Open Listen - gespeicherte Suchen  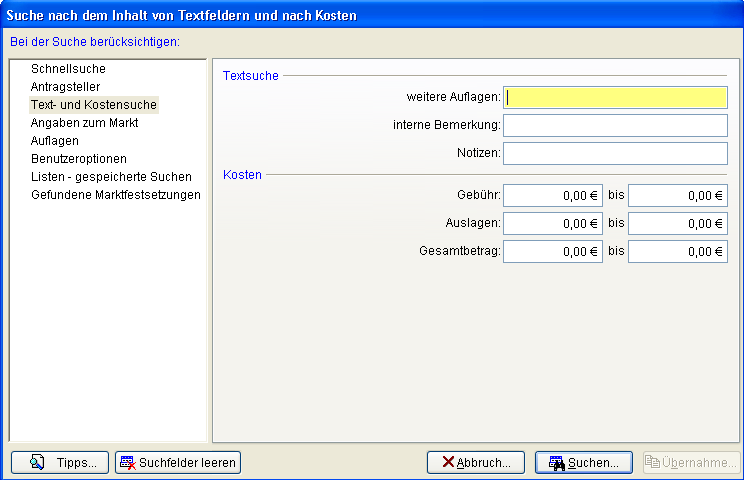[x=111, y=177]
